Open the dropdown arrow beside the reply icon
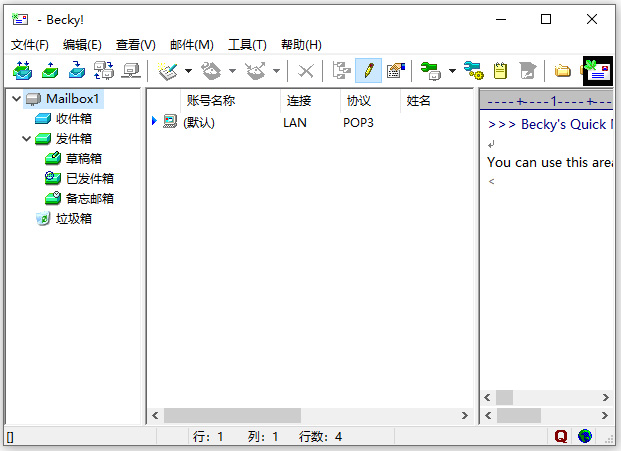The image size is (621, 451). click(232, 71)
